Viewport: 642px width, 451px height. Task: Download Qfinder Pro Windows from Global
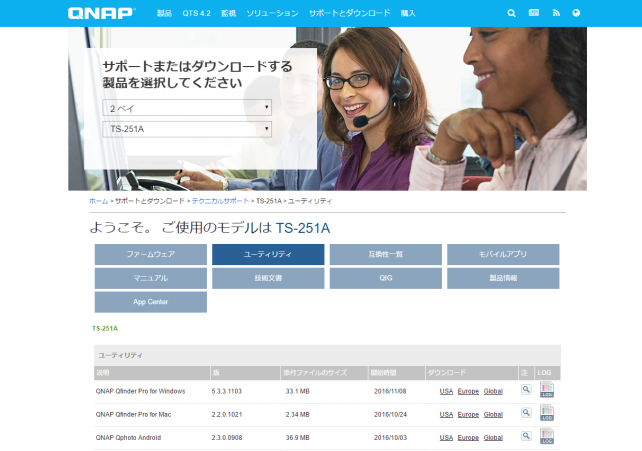coord(493,391)
